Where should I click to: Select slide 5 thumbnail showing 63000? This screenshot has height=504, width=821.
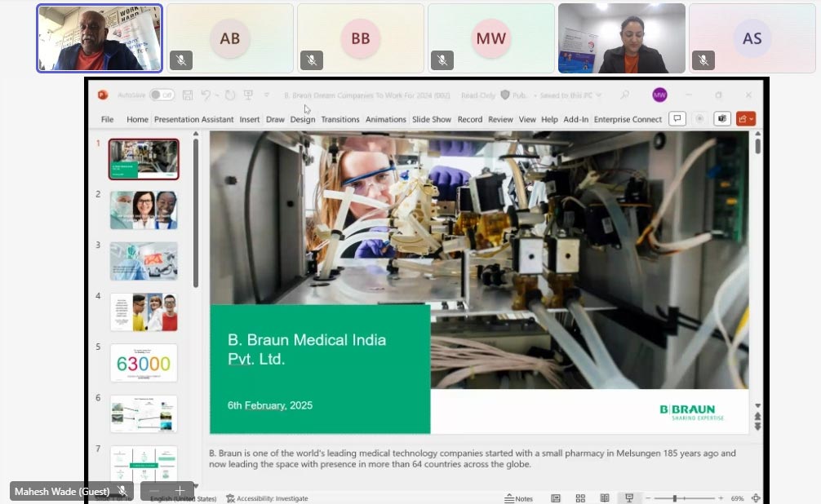(144, 363)
